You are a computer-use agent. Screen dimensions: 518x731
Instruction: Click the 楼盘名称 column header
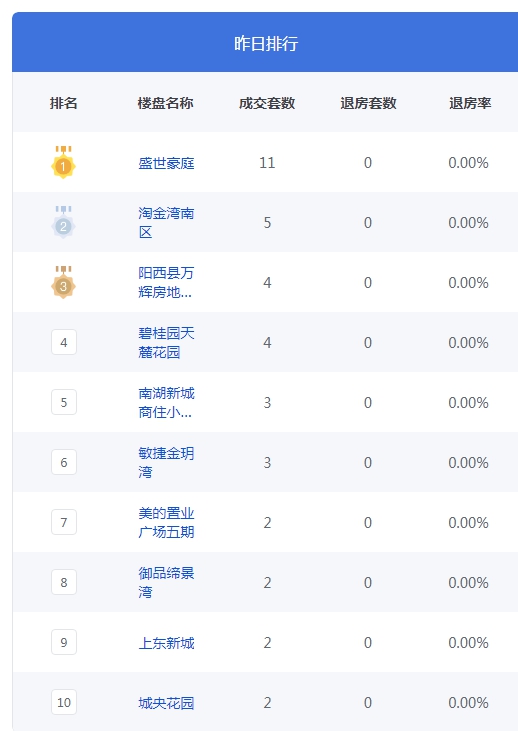(165, 103)
